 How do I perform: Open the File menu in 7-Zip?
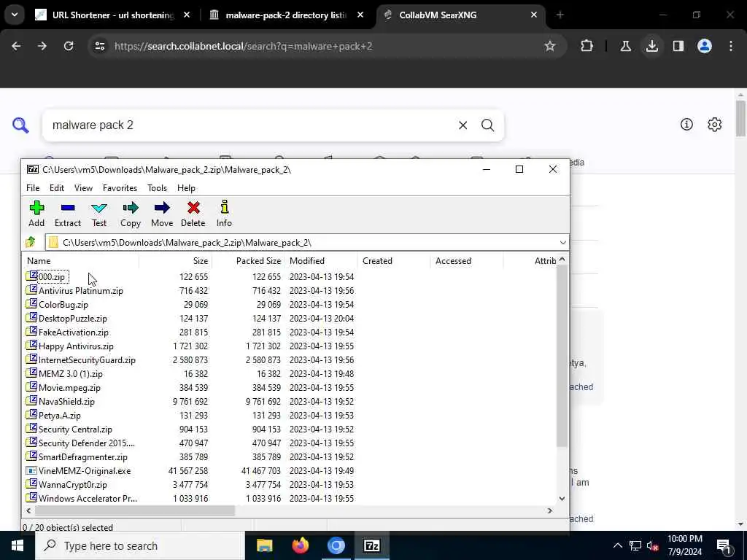click(x=33, y=188)
